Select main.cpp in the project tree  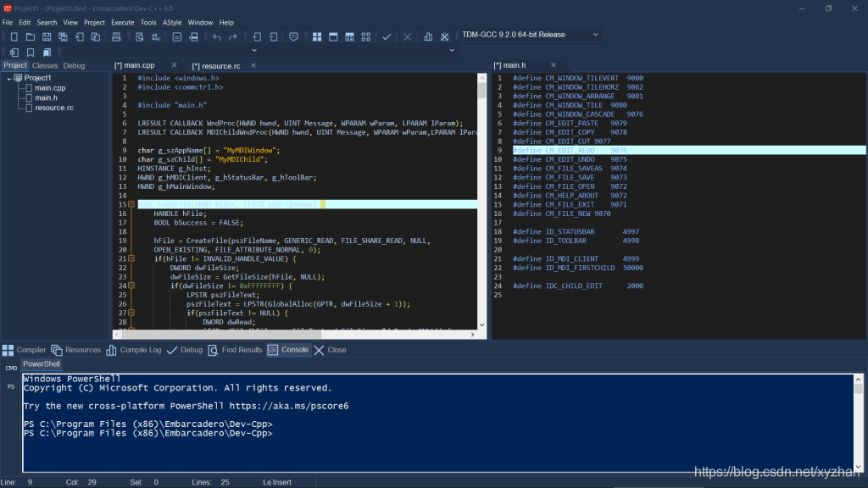(50, 88)
